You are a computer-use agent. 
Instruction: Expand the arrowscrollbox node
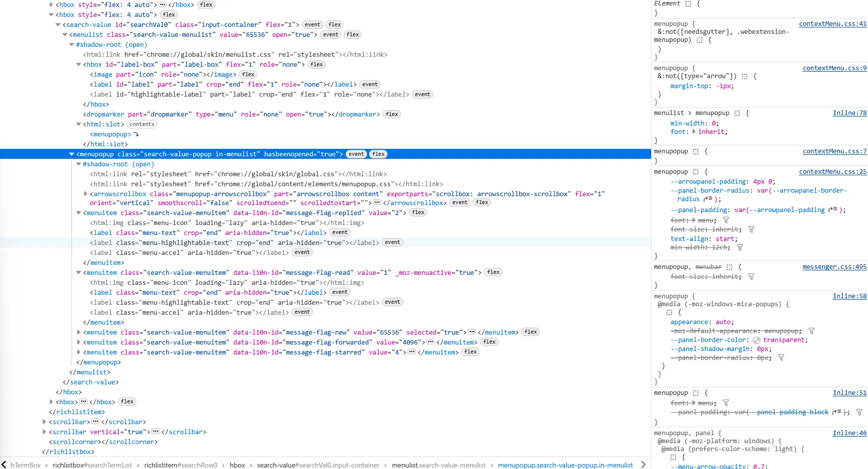86,194
